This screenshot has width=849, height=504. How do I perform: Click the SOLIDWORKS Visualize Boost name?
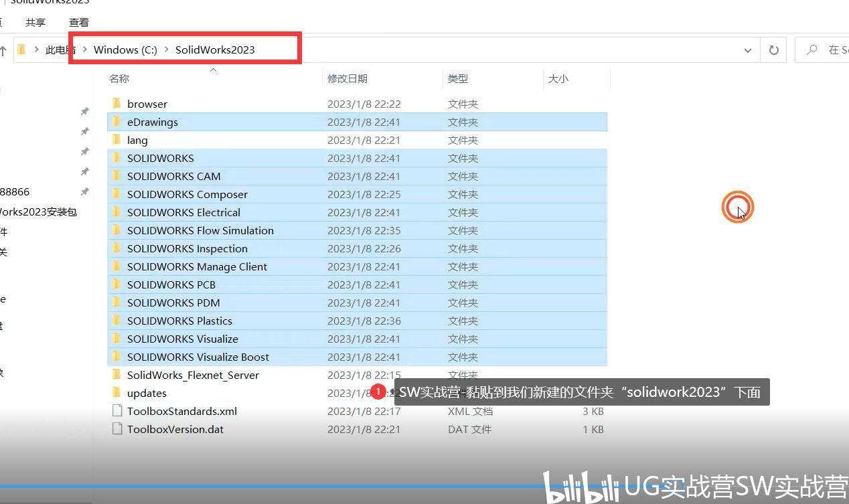[198, 357]
